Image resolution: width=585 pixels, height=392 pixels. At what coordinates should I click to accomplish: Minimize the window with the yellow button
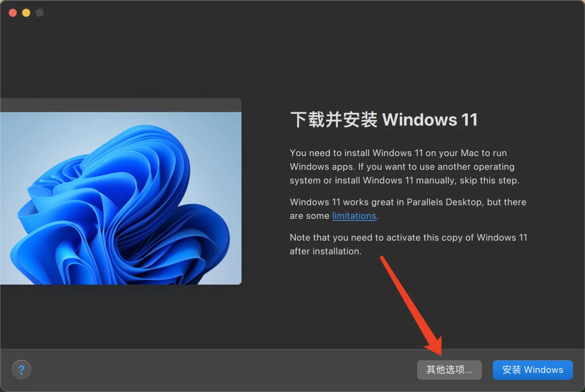click(26, 13)
